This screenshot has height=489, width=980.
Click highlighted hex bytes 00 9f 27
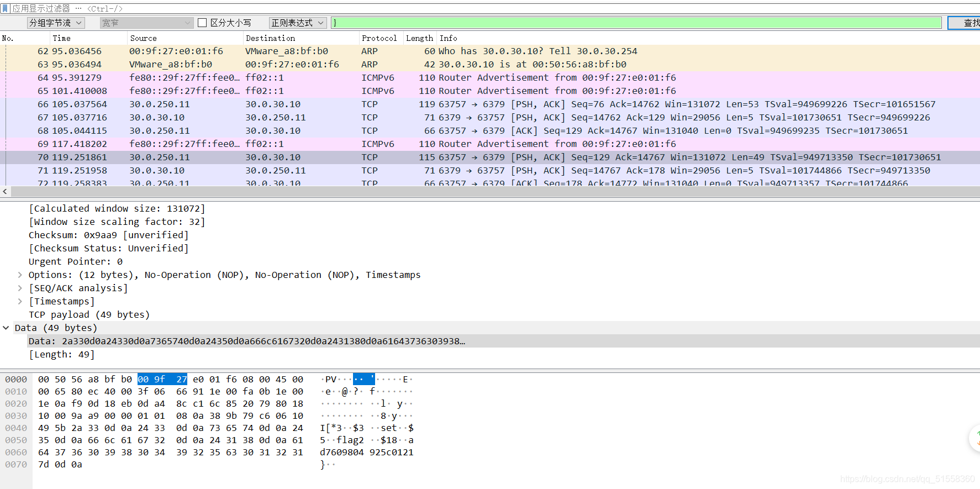(x=162, y=379)
